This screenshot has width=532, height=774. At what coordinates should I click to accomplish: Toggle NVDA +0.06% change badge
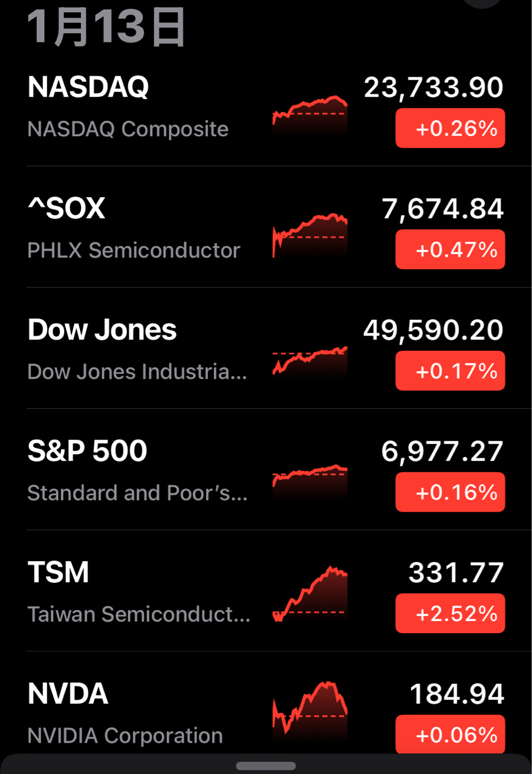(x=450, y=735)
